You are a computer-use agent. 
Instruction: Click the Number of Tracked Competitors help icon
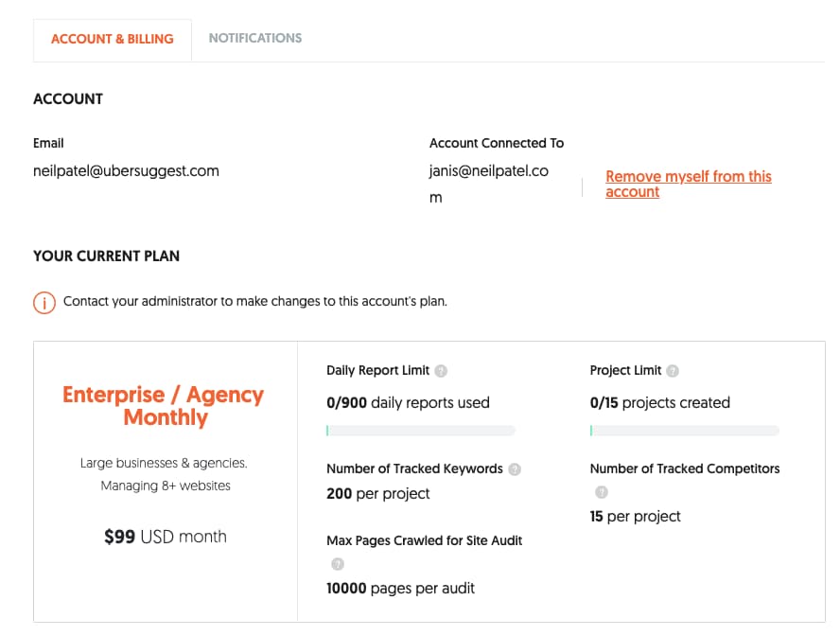pyautogui.click(x=601, y=492)
